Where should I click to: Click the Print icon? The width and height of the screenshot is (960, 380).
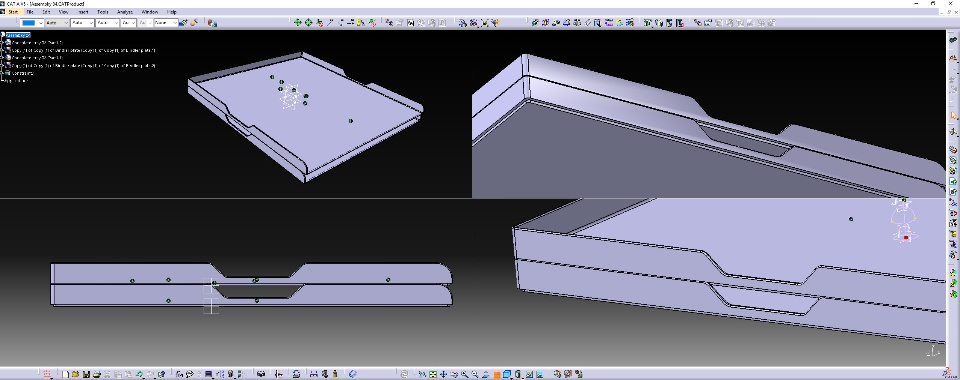pos(97,373)
